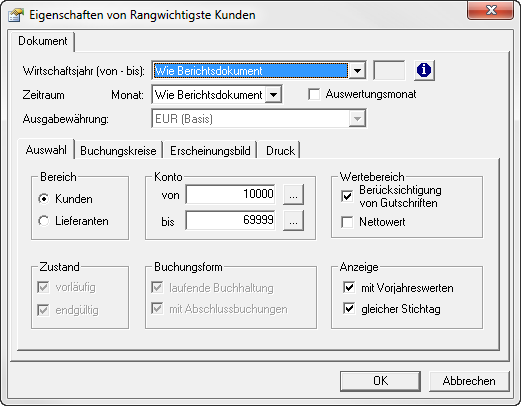Switch to the Auswahl tab

click(x=46, y=150)
